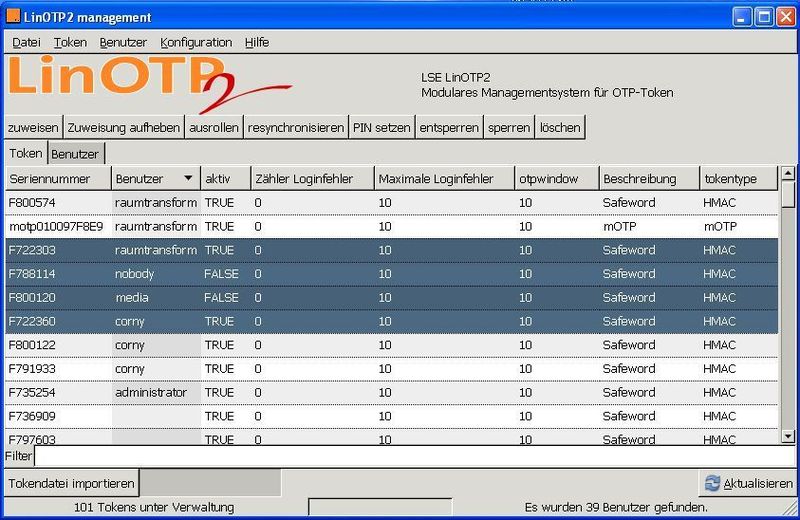This screenshot has height=520, width=800.
Task: Click mOTP description cell
Action: click(x=619, y=227)
